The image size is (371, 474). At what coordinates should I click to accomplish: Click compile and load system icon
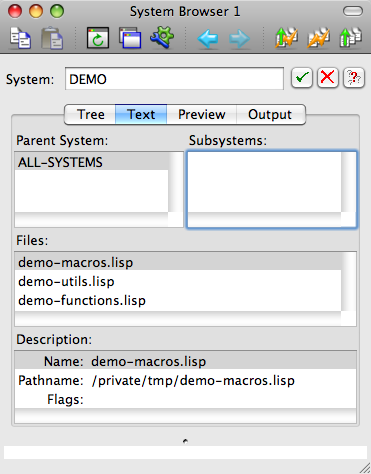coord(286,38)
